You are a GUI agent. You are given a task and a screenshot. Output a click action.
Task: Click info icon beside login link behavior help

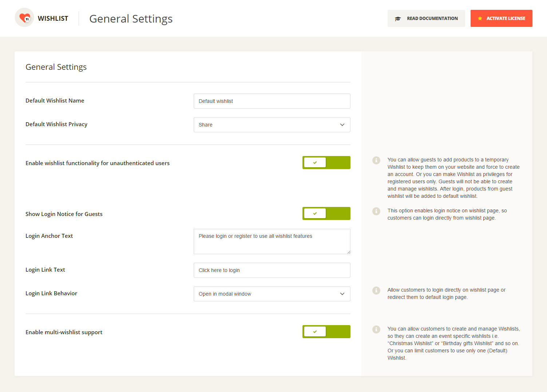tap(376, 291)
